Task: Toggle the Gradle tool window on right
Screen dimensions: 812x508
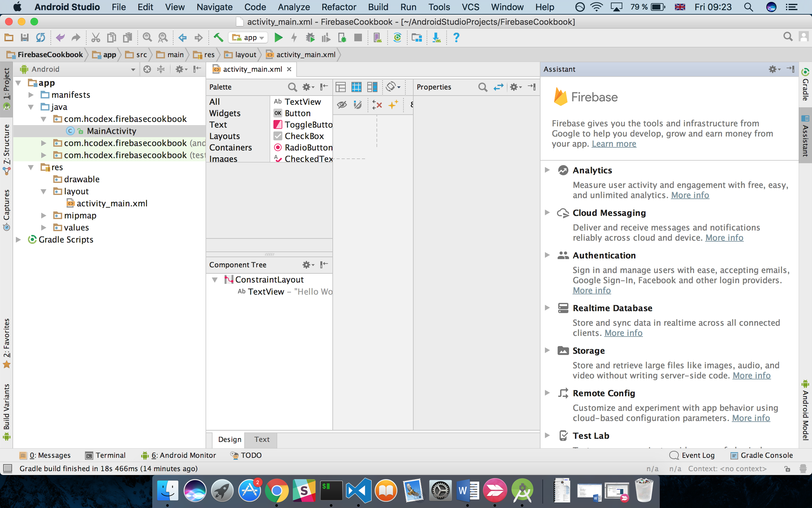Action: click(805, 85)
